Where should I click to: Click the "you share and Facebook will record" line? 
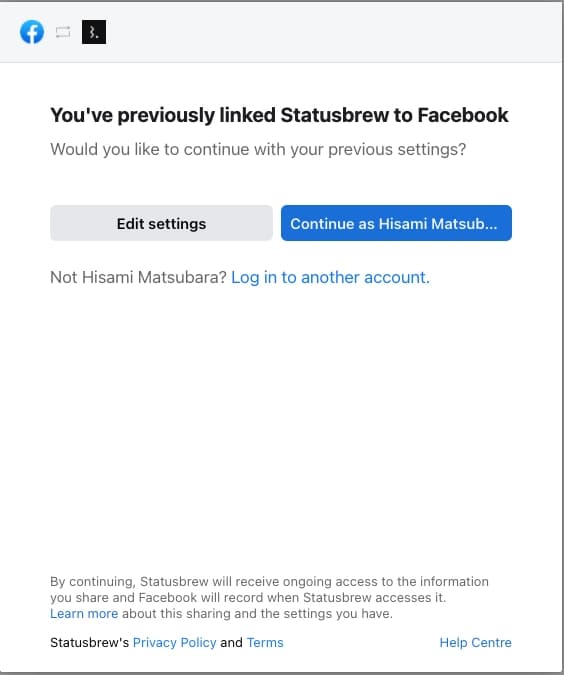pos(248,598)
